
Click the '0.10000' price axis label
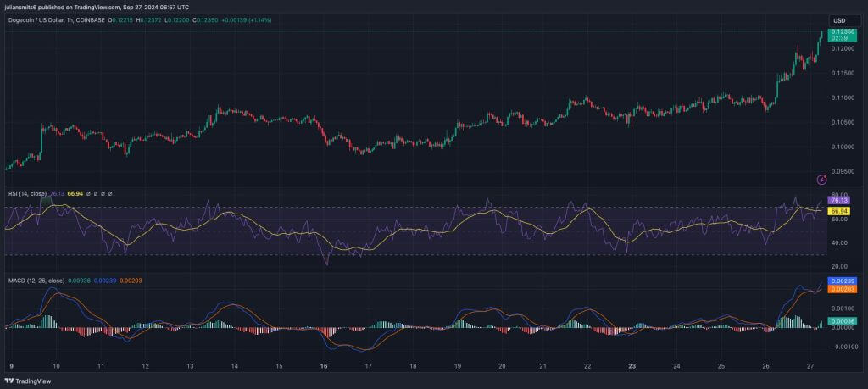842,147
